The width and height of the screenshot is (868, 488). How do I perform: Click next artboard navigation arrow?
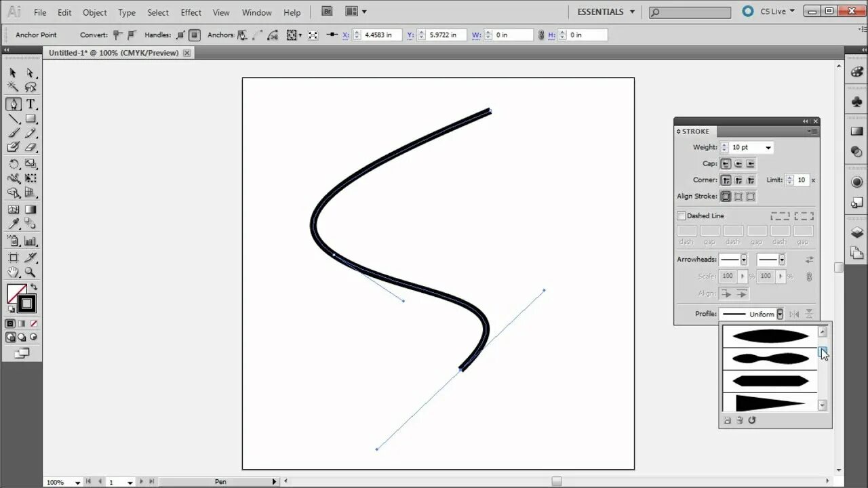tap(141, 482)
